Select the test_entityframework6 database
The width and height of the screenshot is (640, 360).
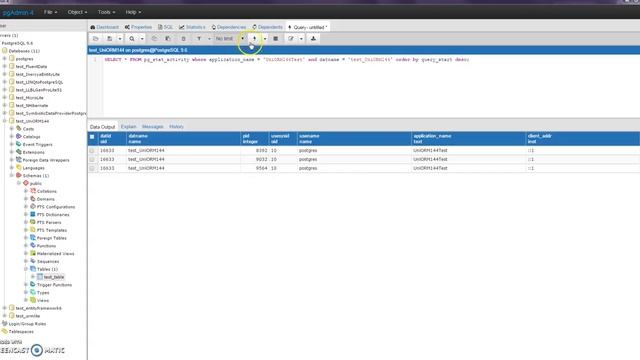(38, 308)
